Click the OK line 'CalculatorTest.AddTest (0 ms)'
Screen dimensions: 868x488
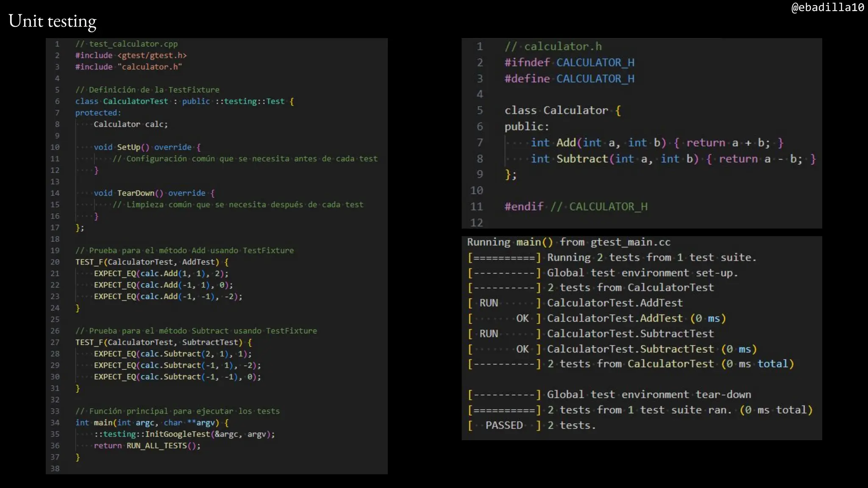pyautogui.click(x=597, y=318)
